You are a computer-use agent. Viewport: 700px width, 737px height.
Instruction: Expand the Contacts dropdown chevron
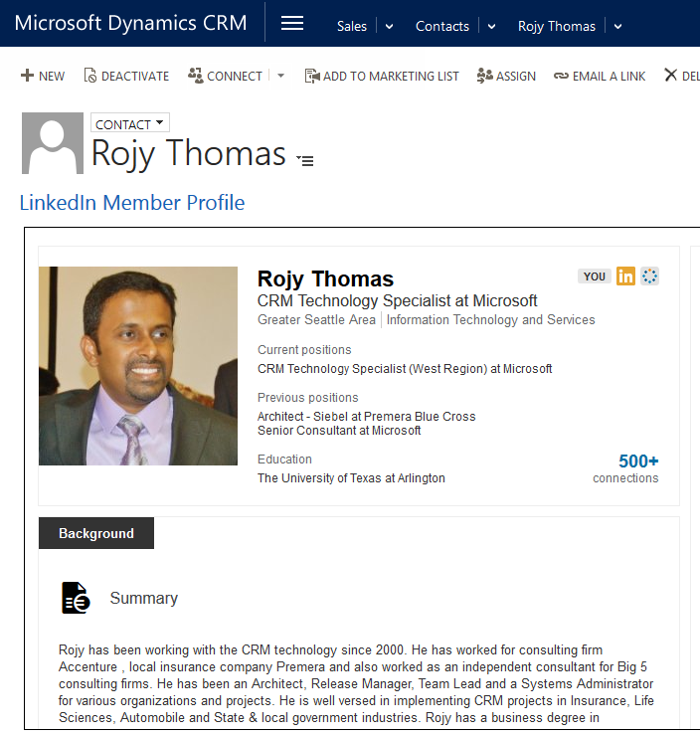(491, 26)
